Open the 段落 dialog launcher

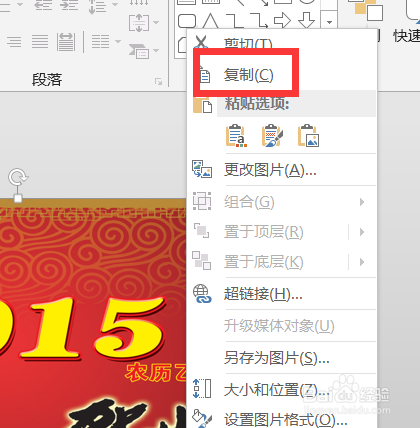159,81
